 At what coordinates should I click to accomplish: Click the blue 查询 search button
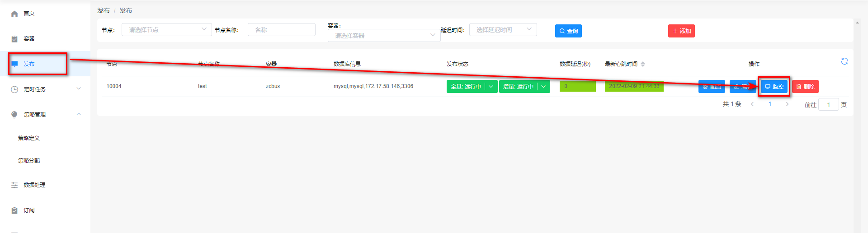(x=568, y=31)
